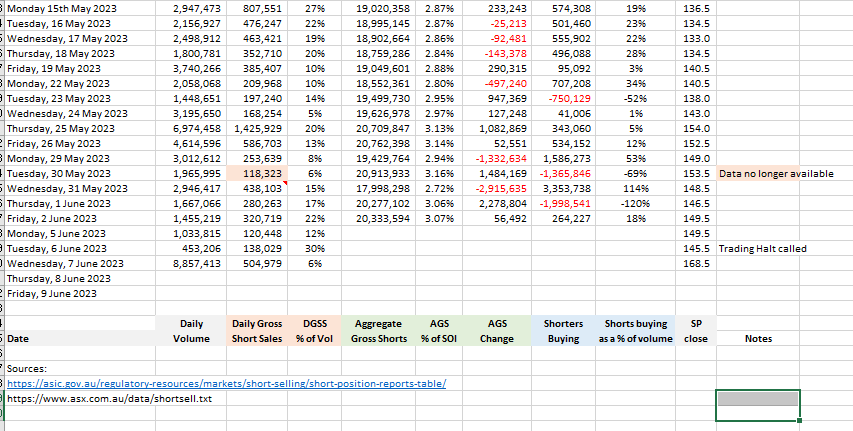Viewport: 853px width, 431px height.
Task: Select the Friday, 9 June 2023 date cell
Action: click(x=52, y=293)
